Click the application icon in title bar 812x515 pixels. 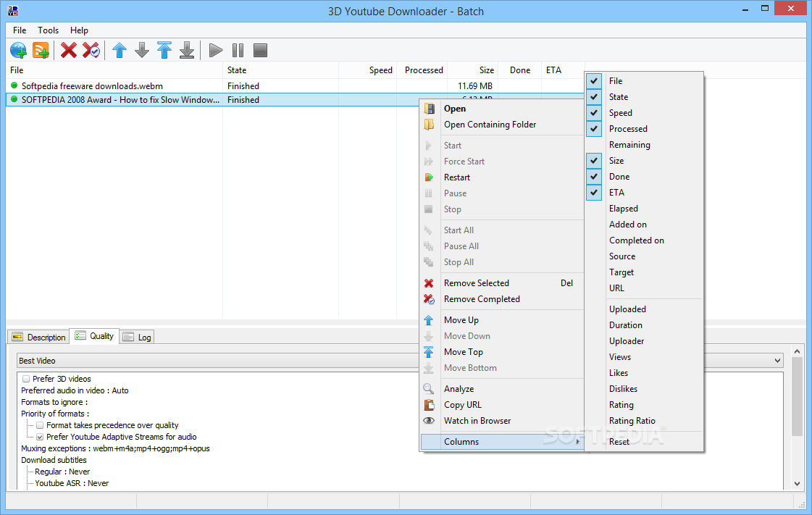[13, 10]
